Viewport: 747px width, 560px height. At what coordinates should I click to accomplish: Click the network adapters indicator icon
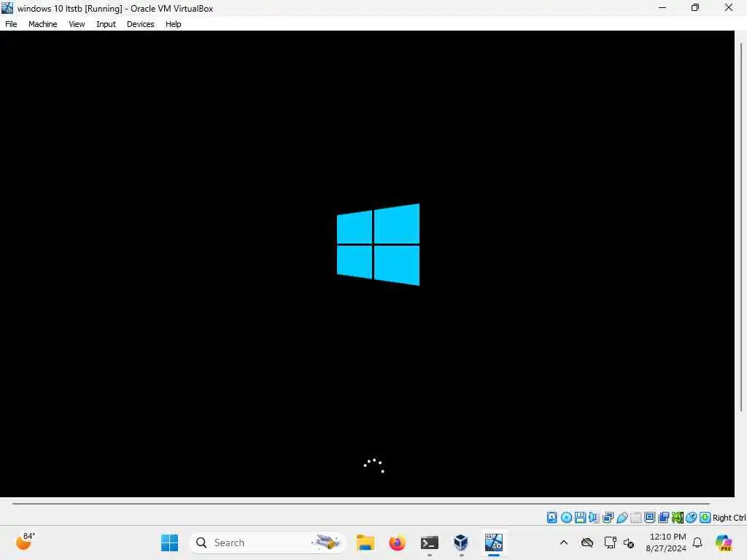click(x=608, y=518)
